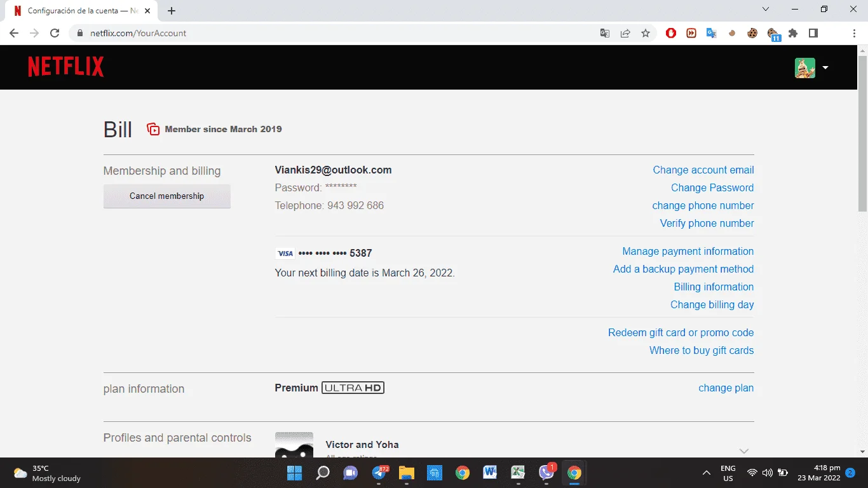Open Viber from the taskbar
The height and width of the screenshot is (488, 868).
point(546,472)
